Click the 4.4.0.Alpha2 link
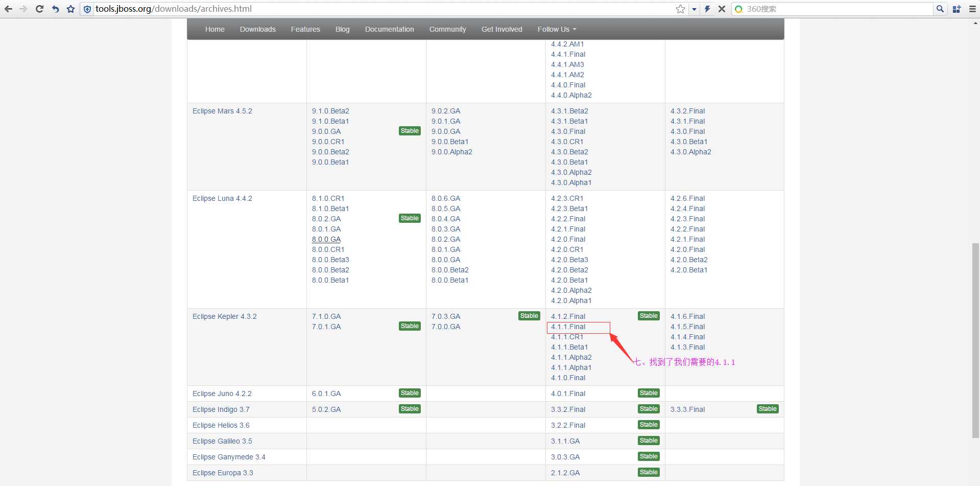 571,95
